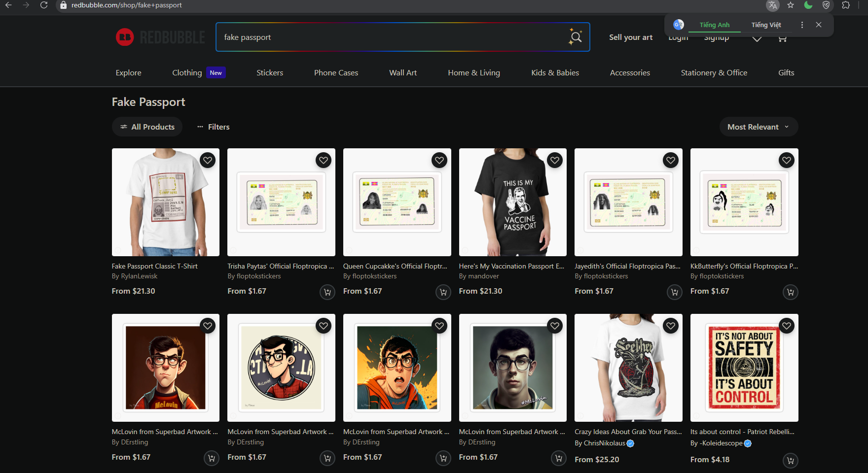Select the Tiếng Anh translation tab

pos(714,25)
